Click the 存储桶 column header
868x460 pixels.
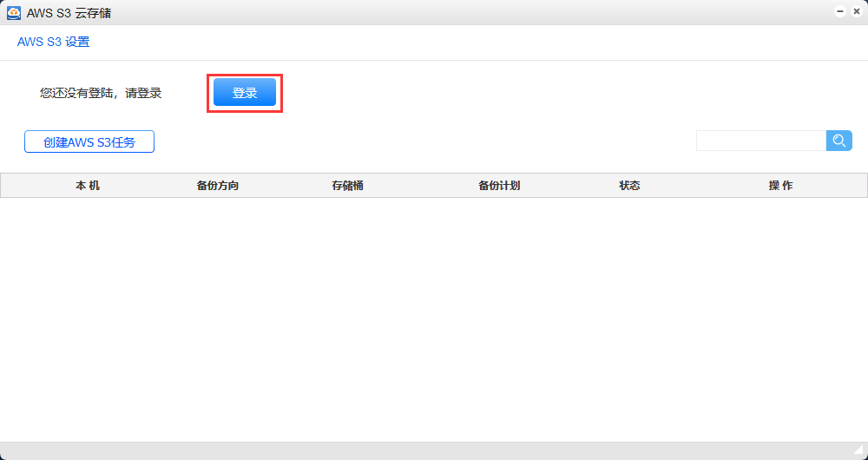click(348, 186)
